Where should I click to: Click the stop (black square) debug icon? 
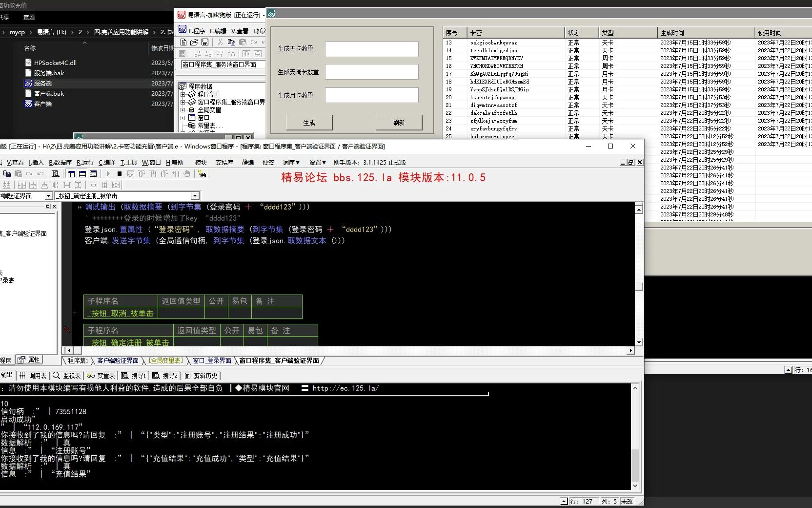coord(119,173)
